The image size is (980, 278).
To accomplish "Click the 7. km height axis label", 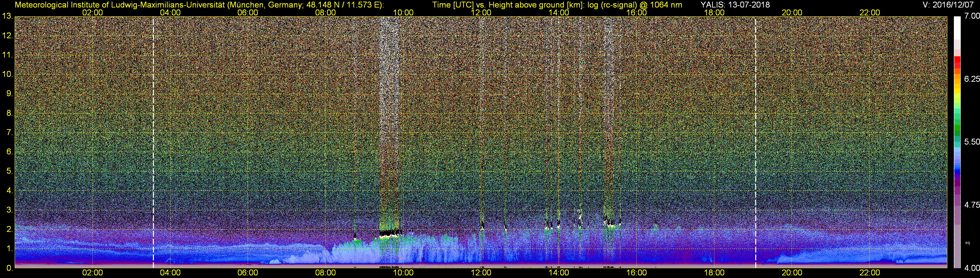I will click(x=9, y=132).
